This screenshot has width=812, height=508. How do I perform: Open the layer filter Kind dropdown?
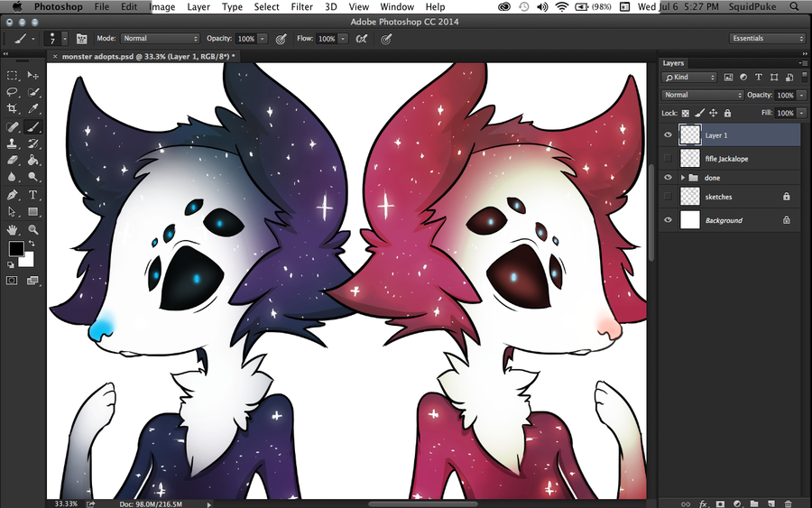(x=688, y=78)
